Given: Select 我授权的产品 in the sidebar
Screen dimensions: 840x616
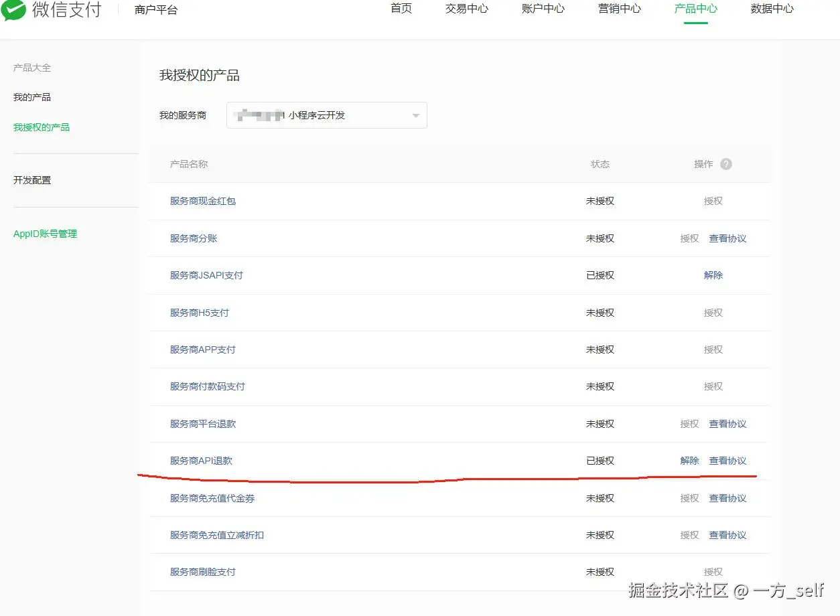Looking at the screenshot, I should pos(42,127).
